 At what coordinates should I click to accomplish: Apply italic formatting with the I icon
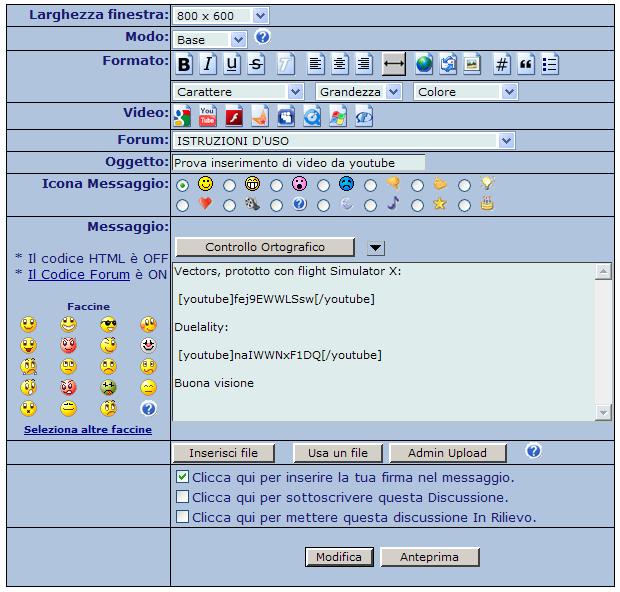[x=208, y=64]
